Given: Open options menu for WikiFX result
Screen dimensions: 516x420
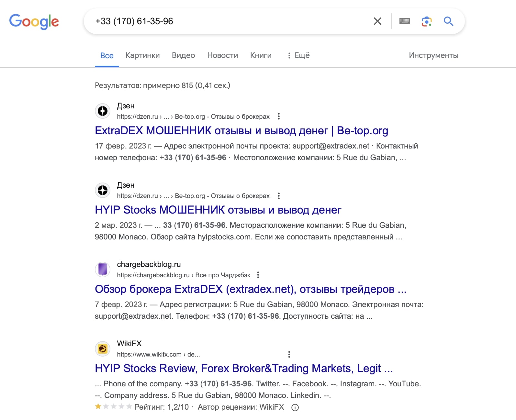Looking at the screenshot, I should point(289,354).
